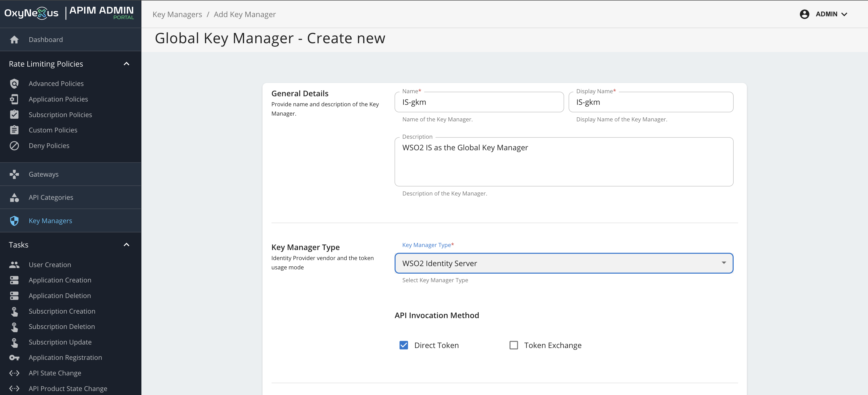Open API State Change tasks
The width and height of the screenshot is (868, 395).
pos(55,373)
